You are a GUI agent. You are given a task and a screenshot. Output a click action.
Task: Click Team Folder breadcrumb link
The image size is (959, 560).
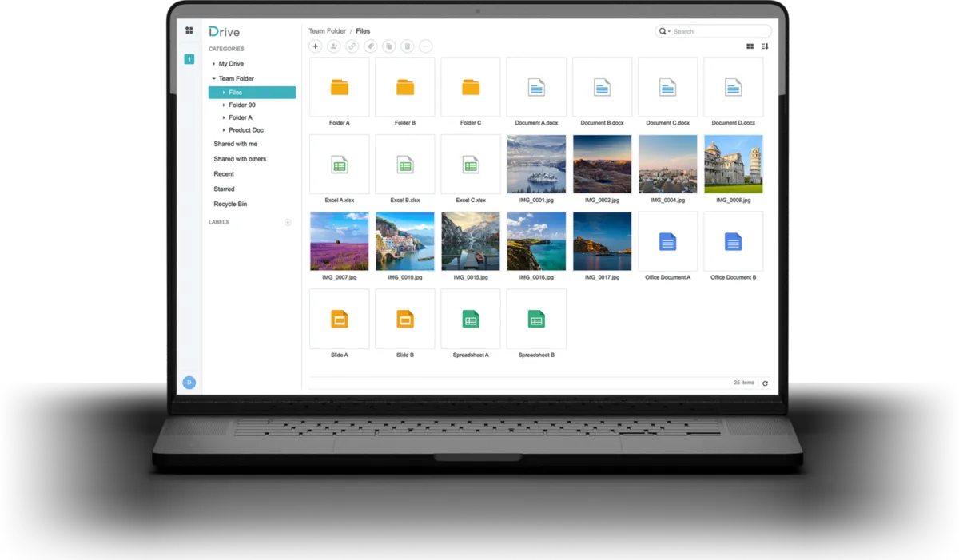[328, 31]
